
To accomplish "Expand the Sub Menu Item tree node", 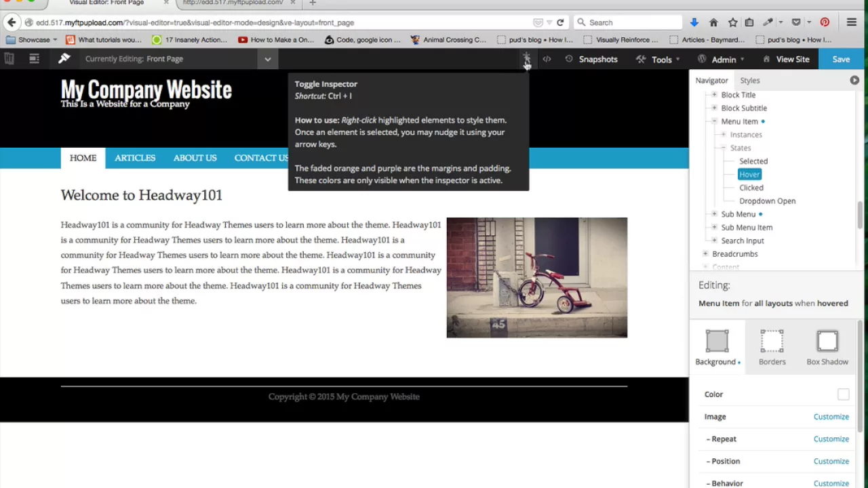I will tap(714, 227).
